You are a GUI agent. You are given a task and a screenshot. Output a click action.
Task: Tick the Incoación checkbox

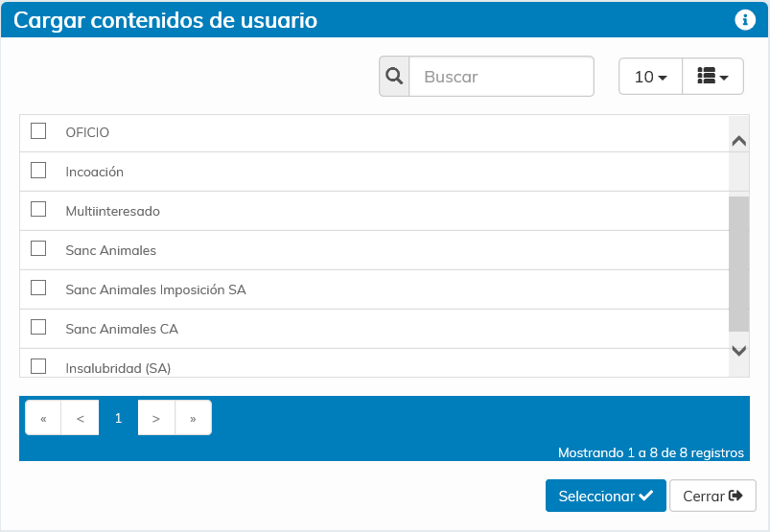(38, 171)
